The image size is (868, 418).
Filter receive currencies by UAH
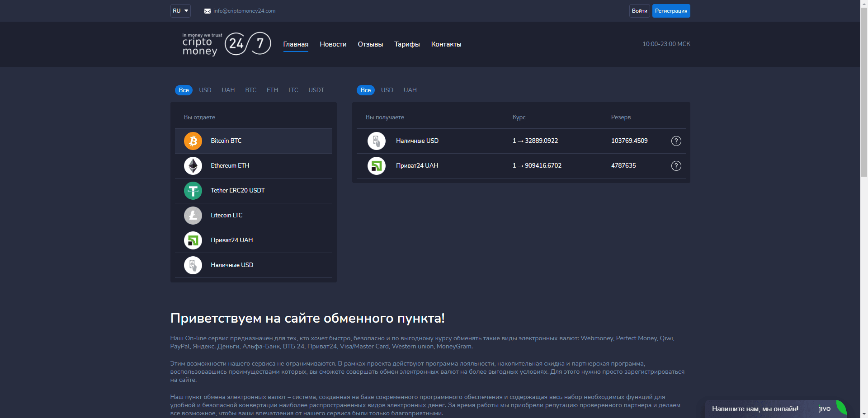tap(410, 90)
